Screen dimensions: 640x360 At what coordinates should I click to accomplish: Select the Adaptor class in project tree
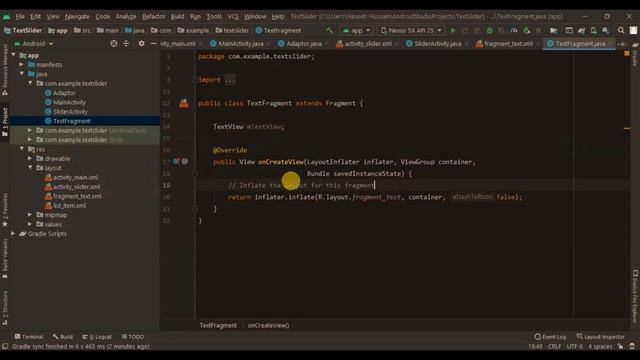[64, 93]
